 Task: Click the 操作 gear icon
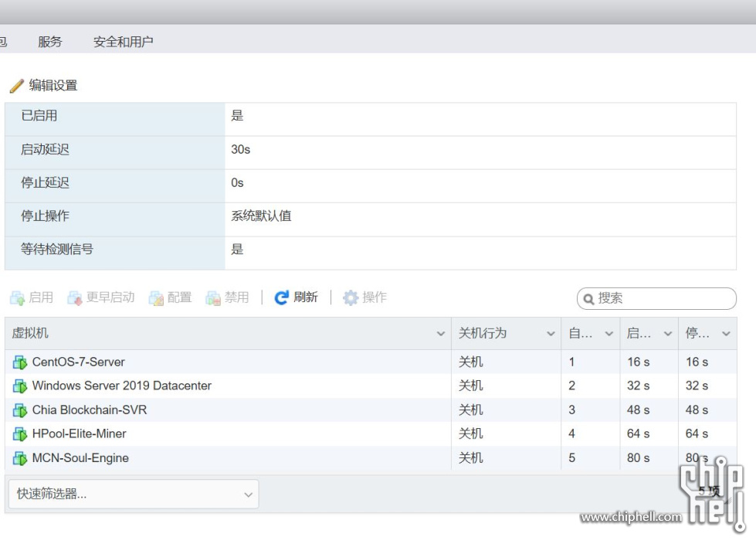point(351,297)
